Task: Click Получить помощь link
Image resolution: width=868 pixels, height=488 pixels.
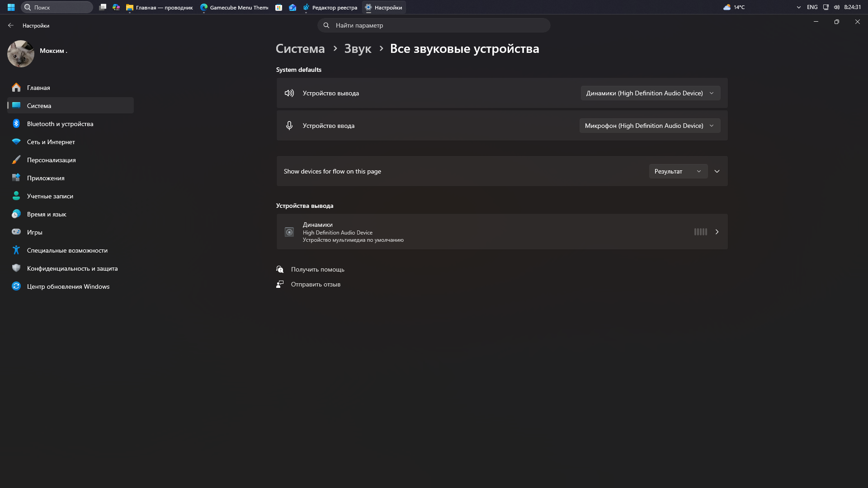Action: (317, 269)
